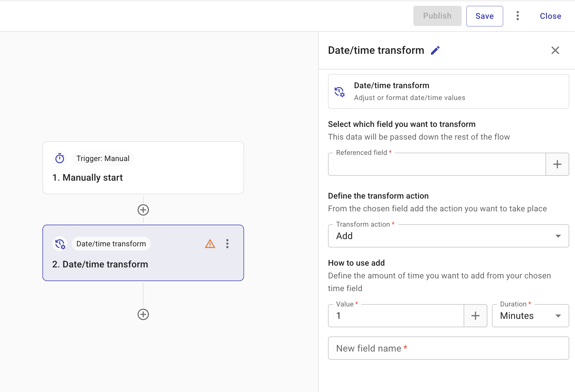
Task: Expand the Transform action dropdown
Action: 448,236
